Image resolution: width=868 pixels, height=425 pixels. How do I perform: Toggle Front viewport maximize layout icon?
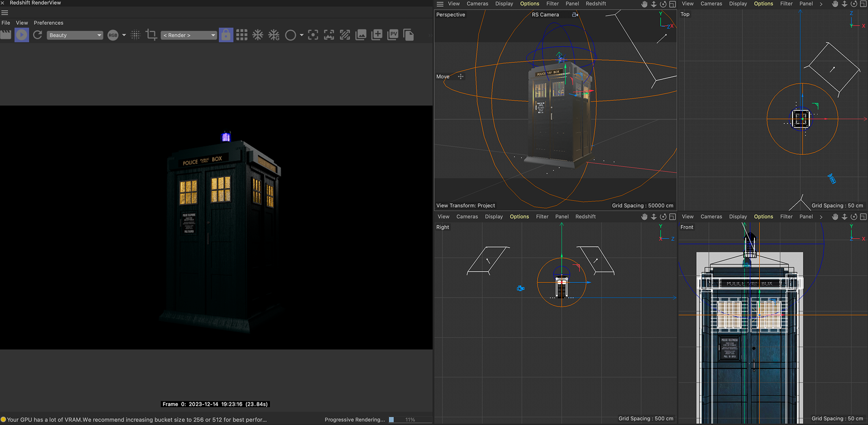pos(863,217)
